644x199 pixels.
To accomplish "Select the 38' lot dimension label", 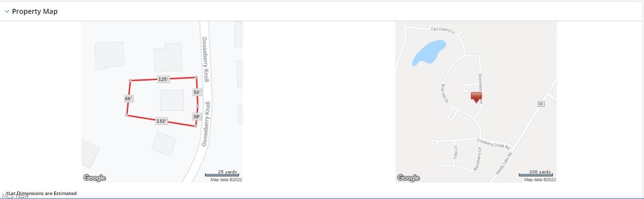I will (197, 117).
